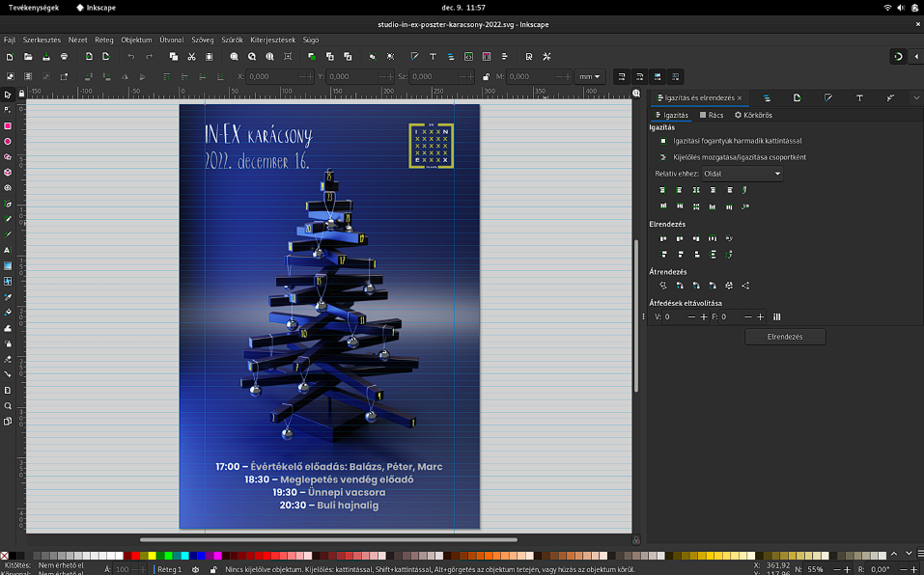Toggle the layer lock in the status bar

click(x=213, y=568)
